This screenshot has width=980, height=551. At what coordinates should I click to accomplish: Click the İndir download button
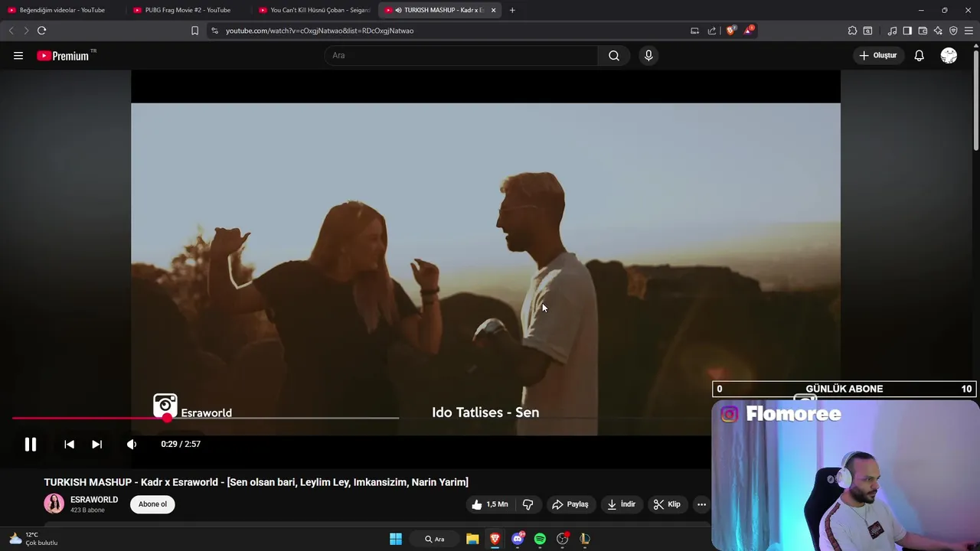tap(622, 504)
